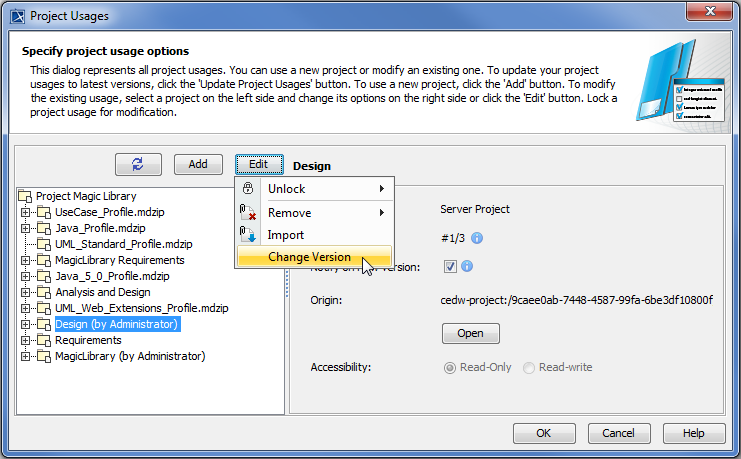Click the Project Magic Library folder icon
Image resolution: width=741 pixels, height=459 pixels.
[27, 196]
